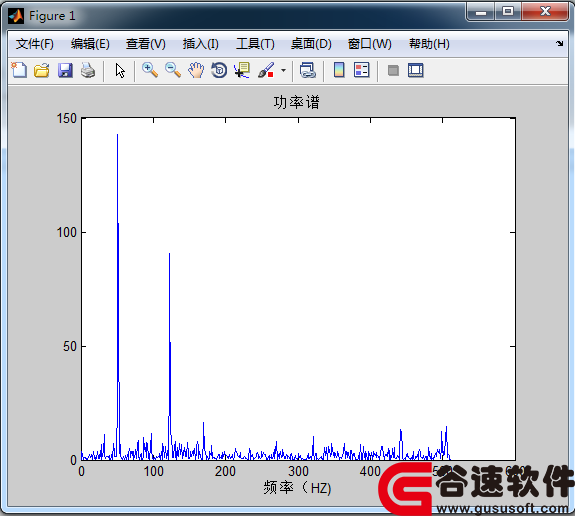Click the x-axis label 频率 (HZ)
Image resolution: width=575 pixels, height=516 pixels.
tap(297, 488)
